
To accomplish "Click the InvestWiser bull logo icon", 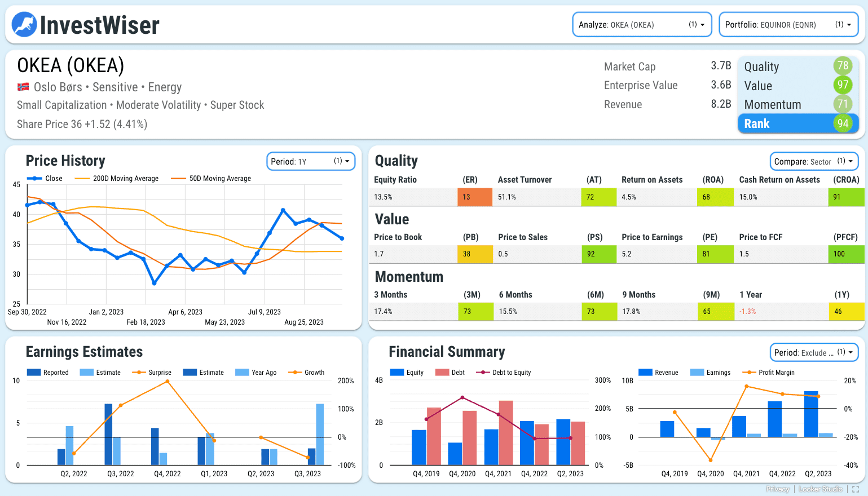I will (x=24, y=25).
